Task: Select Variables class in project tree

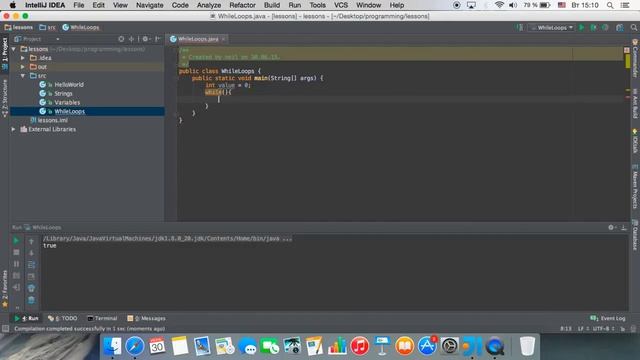Action: [x=67, y=102]
